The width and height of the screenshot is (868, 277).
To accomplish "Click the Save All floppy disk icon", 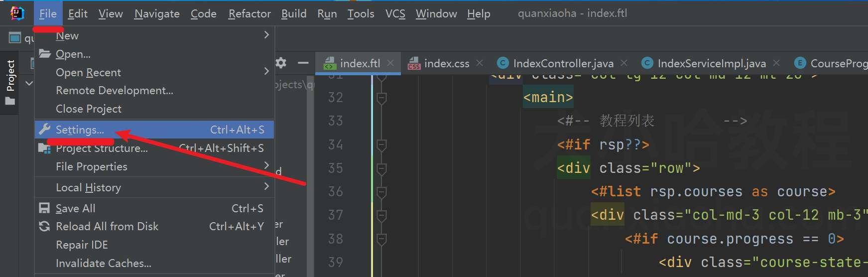I will [x=44, y=208].
